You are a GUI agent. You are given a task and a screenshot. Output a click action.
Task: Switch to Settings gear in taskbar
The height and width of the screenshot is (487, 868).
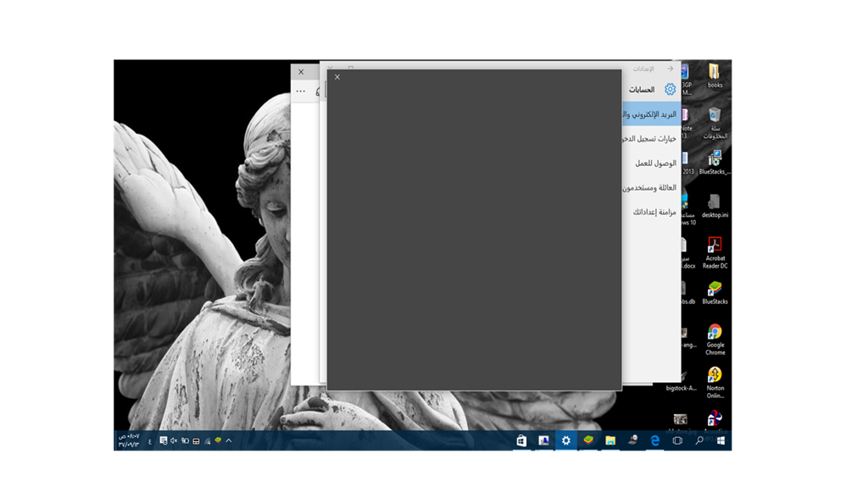tap(565, 440)
